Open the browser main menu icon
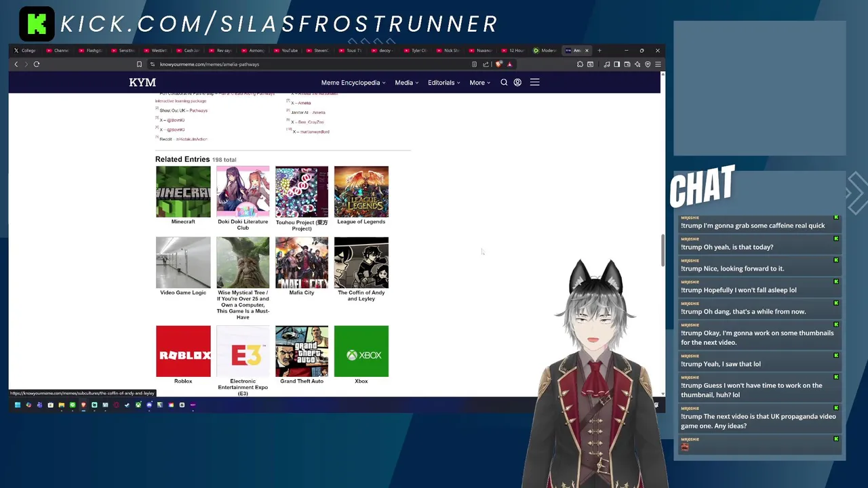Image resolution: width=868 pixels, height=488 pixels. pyautogui.click(x=658, y=64)
